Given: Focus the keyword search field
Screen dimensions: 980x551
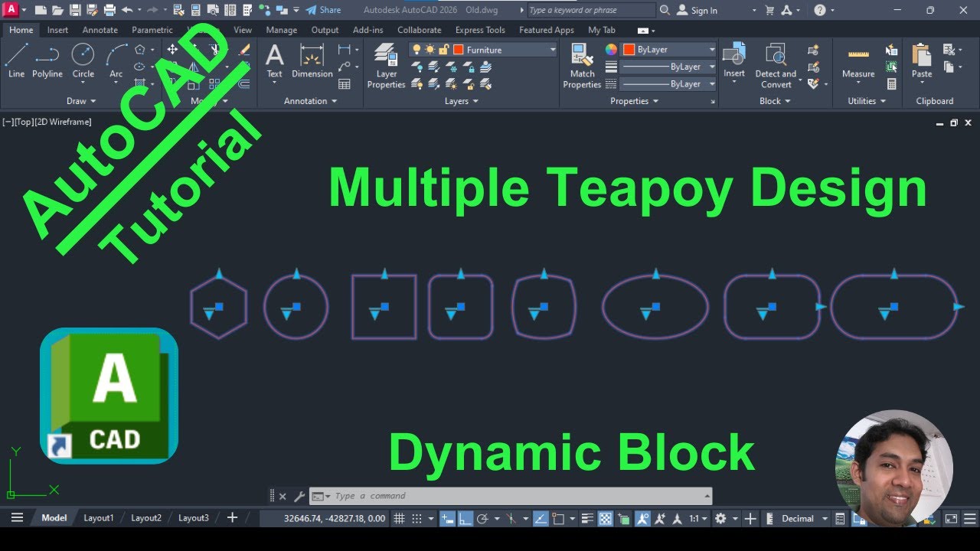Looking at the screenshot, I should point(591,10).
